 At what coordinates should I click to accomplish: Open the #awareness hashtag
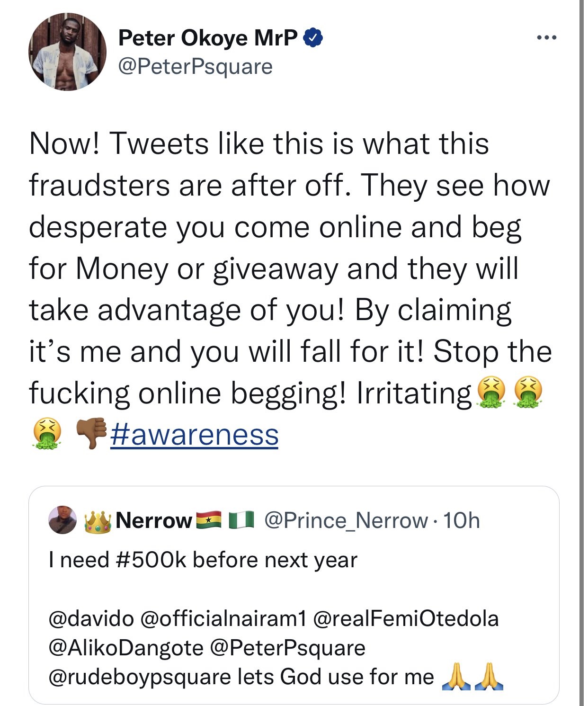click(x=194, y=435)
